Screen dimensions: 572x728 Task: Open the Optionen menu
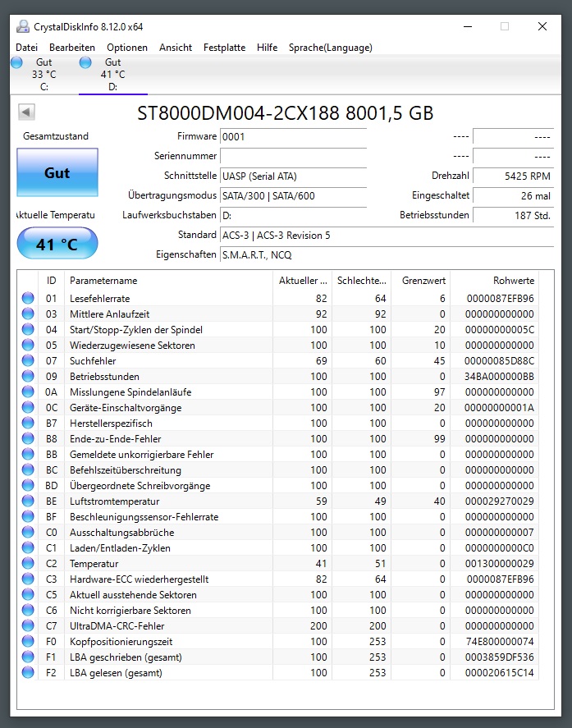tap(126, 48)
